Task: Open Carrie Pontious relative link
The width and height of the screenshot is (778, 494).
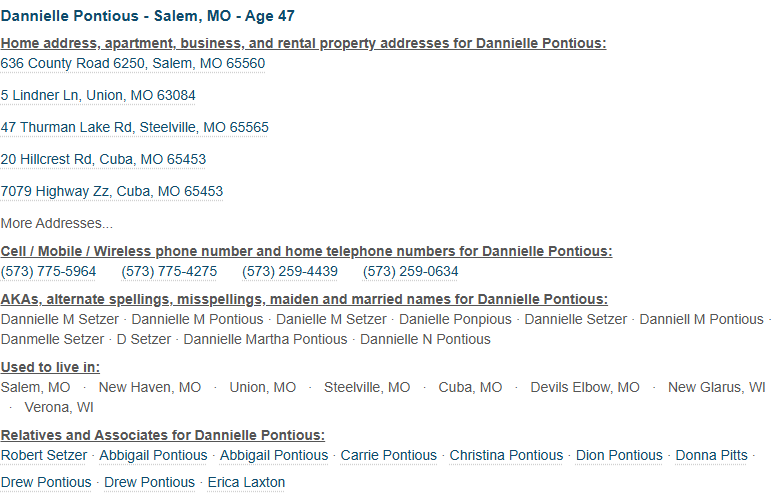Action: (389, 455)
